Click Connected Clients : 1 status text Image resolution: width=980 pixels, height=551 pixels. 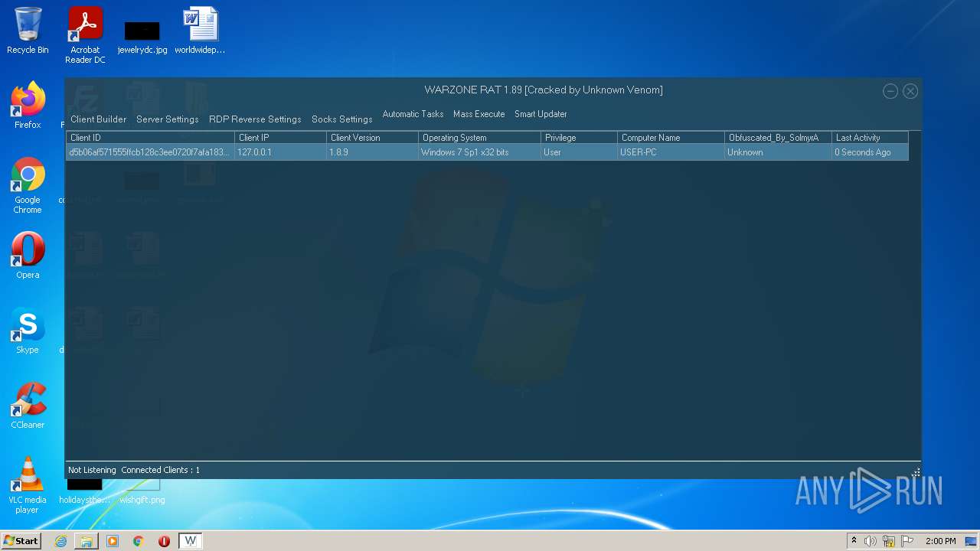click(x=160, y=470)
